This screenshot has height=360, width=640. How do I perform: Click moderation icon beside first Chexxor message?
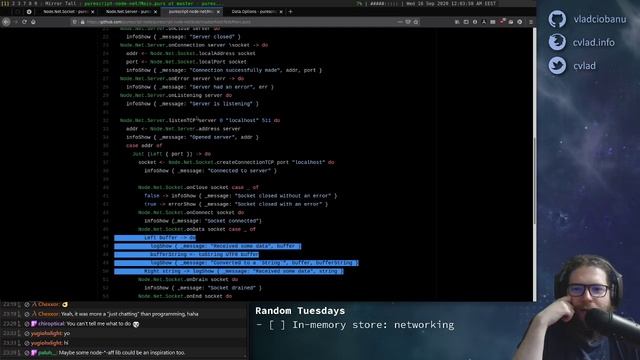pos(27,304)
